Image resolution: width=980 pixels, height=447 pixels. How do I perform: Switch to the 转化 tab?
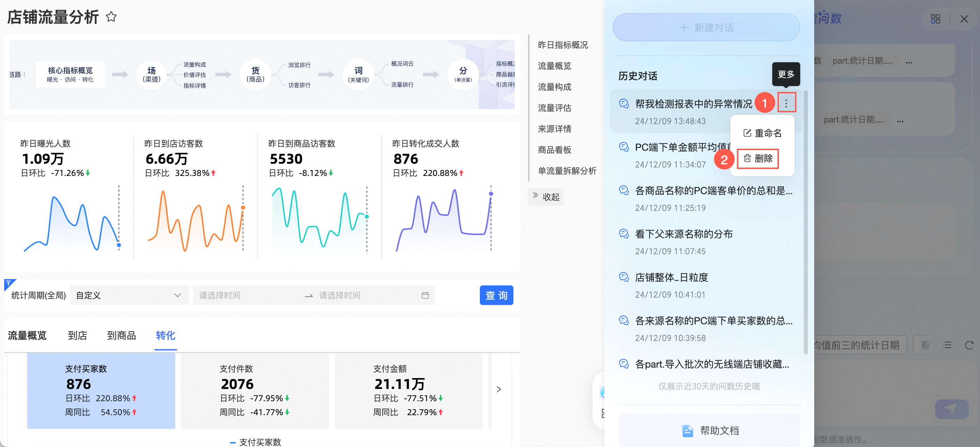coord(165,335)
